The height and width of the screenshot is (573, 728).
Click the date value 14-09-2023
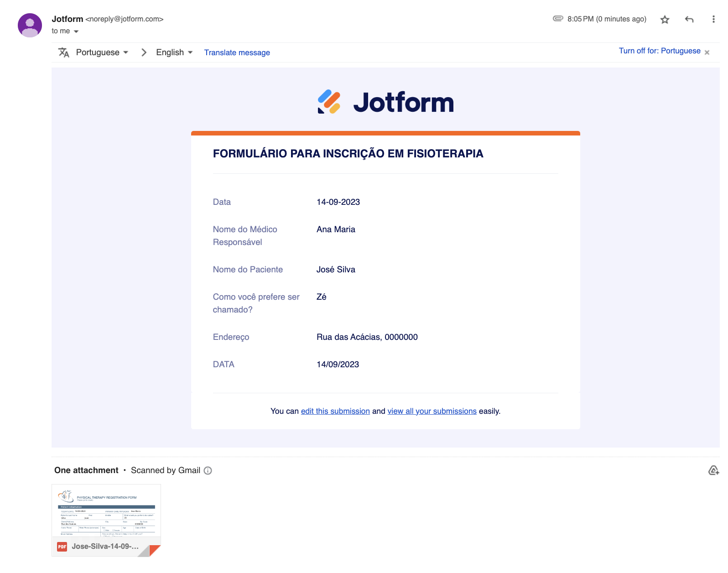click(x=338, y=202)
